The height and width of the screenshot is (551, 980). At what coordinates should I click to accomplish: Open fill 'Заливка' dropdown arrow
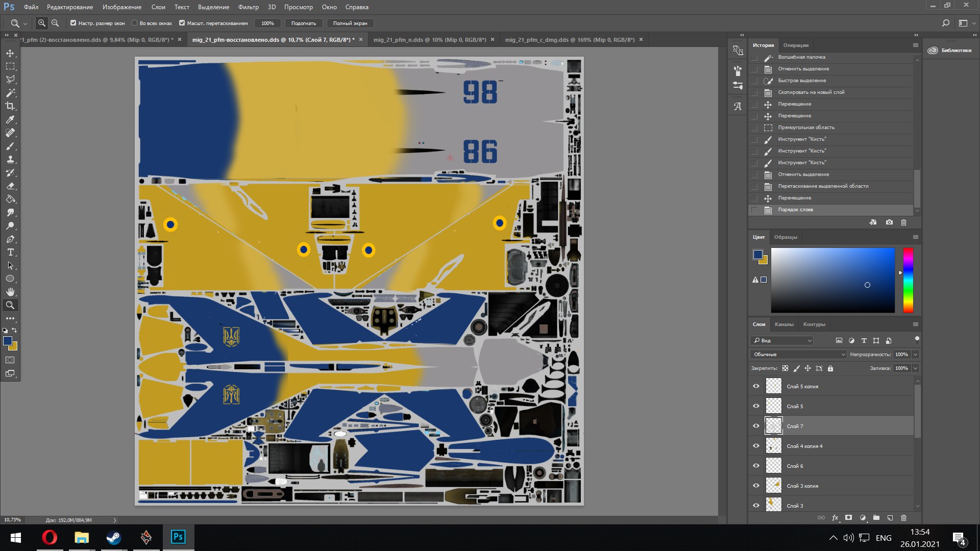pos(916,368)
